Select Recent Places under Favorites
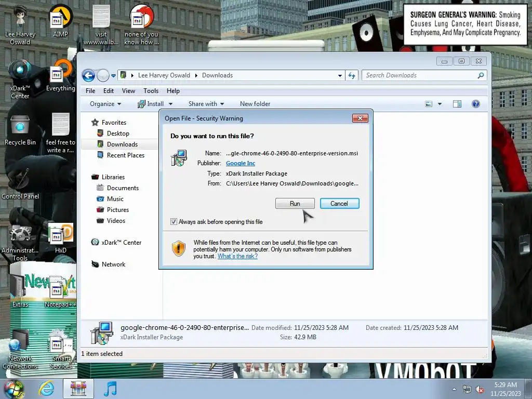 tap(126, 155)
